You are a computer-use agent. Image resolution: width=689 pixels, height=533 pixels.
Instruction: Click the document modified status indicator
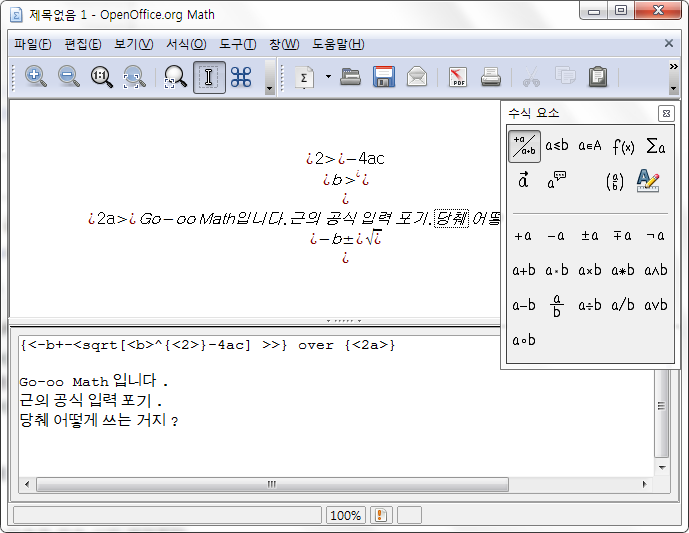coord(381,515)
